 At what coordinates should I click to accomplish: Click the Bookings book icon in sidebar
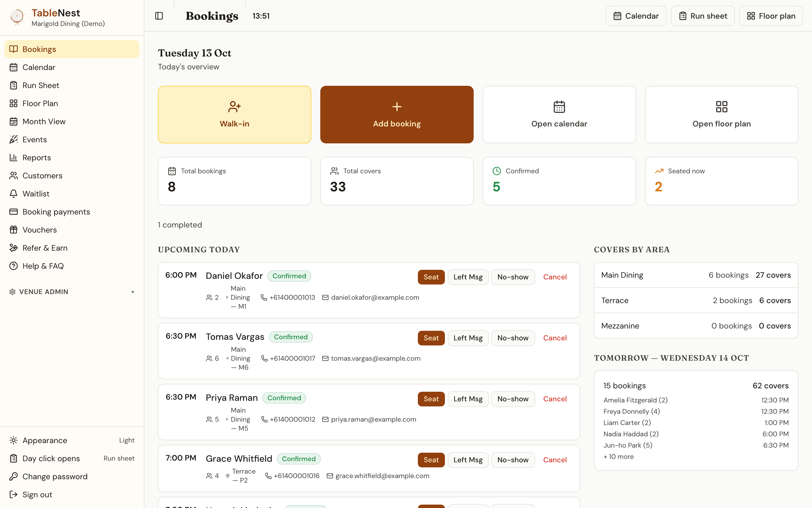pyautogui.click(x=14, y=49)
